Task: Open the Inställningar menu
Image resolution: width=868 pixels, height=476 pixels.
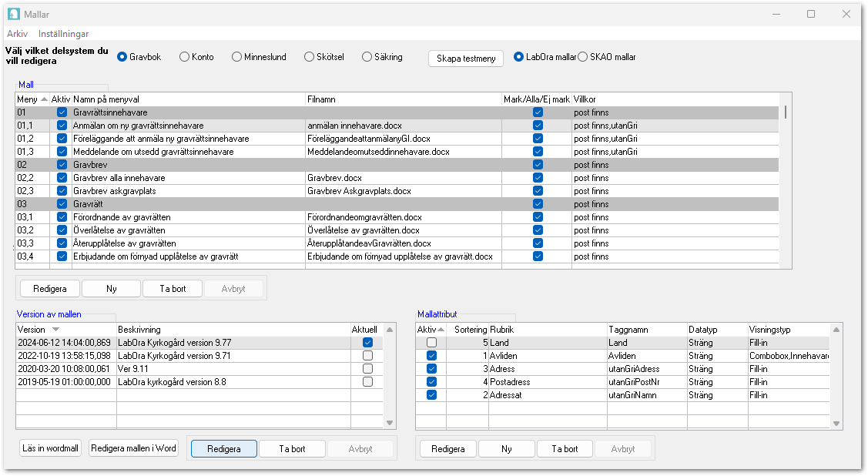Action: (x=63, y=34)
